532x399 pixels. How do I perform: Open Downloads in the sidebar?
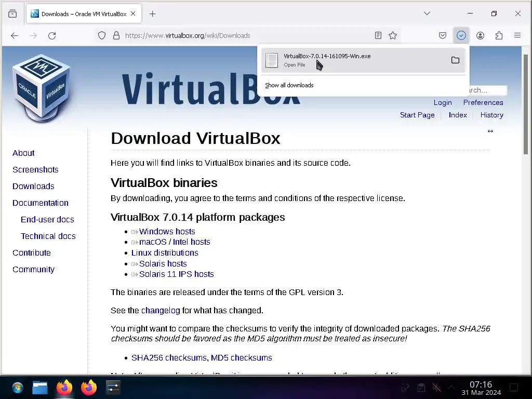[33, 187]
